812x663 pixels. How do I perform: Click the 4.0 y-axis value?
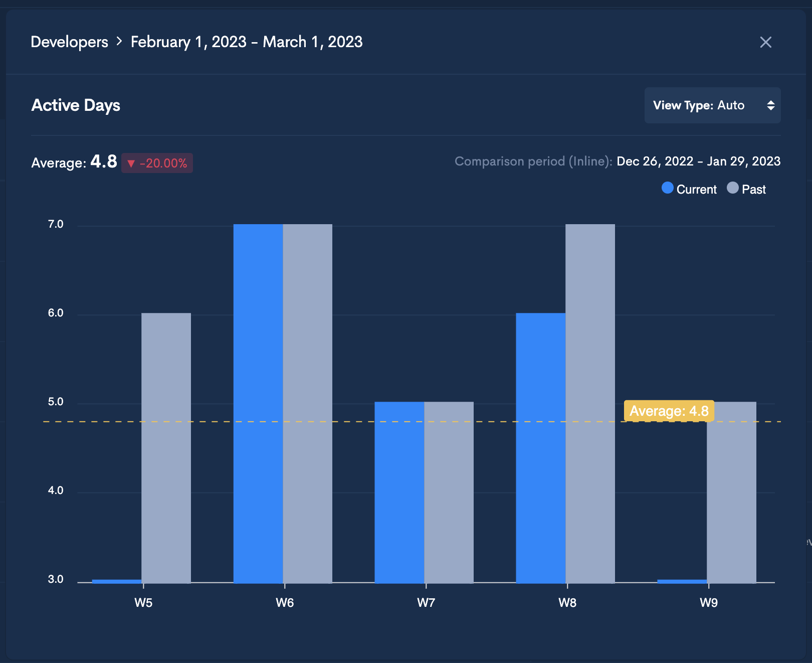56,490
